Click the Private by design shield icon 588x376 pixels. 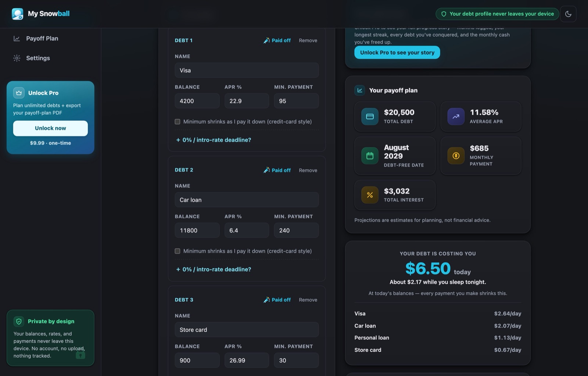click(19, 322)
